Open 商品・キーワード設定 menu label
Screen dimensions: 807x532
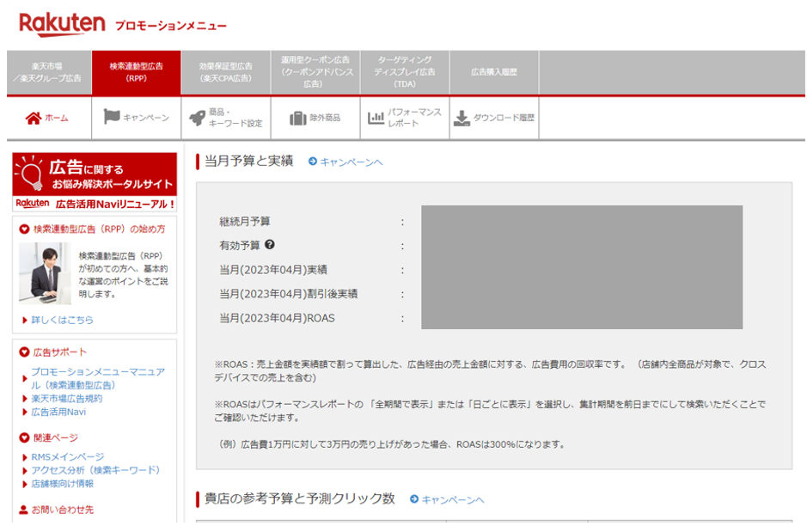(x=235, y=118)
